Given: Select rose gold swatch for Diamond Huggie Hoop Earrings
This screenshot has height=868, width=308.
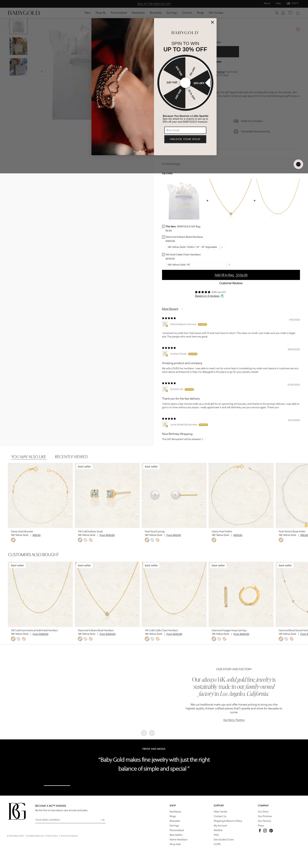Looking at the screenshot, I should 225,639.
